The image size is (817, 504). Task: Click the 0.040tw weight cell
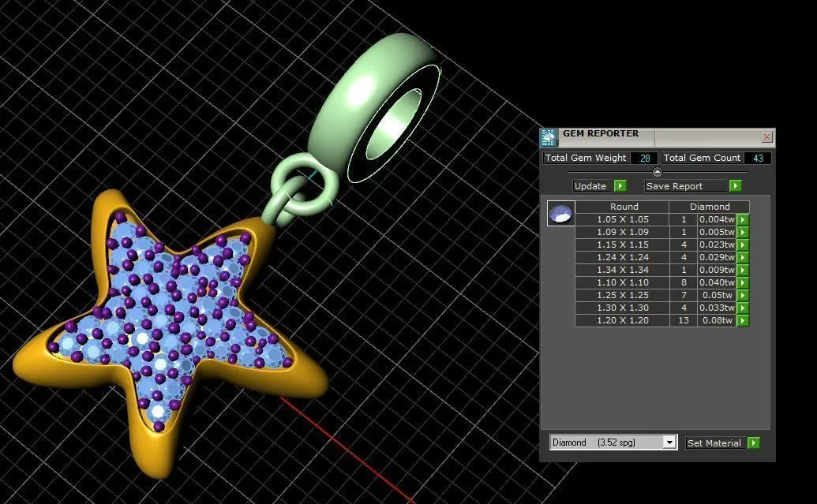[x=717, y=282]
